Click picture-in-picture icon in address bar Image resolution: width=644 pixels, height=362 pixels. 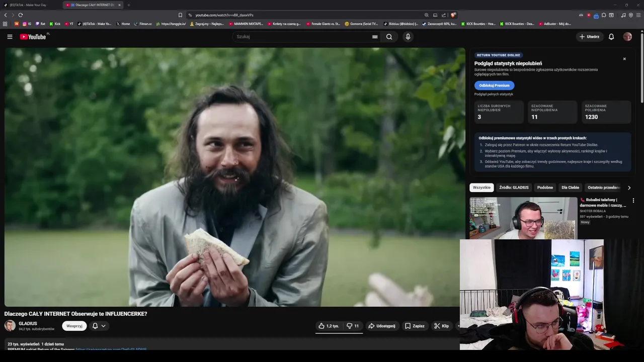click(435, 15)
